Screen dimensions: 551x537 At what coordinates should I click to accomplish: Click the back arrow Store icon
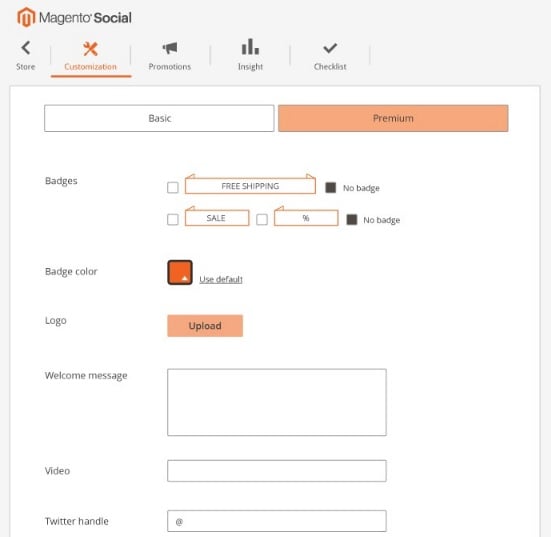(x=26, y=48)
